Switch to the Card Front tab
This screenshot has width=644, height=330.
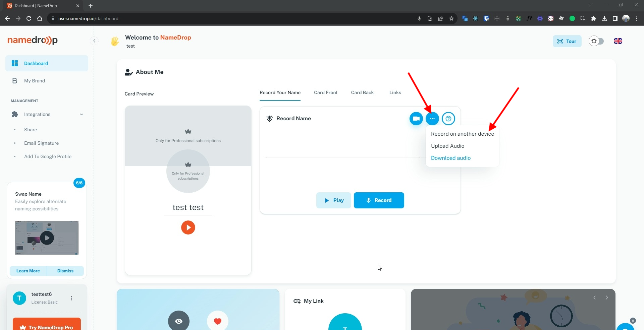coord(326,92)
